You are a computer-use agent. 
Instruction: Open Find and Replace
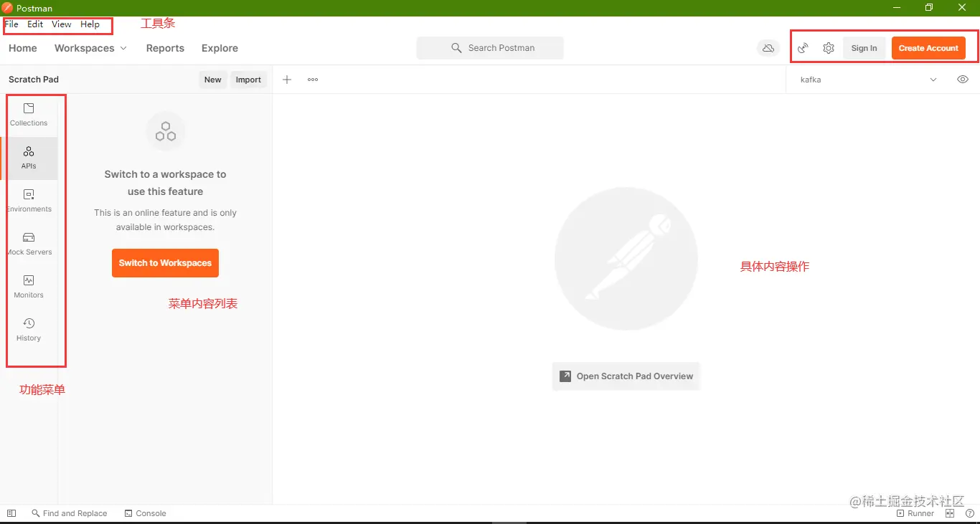pos(70,513)
